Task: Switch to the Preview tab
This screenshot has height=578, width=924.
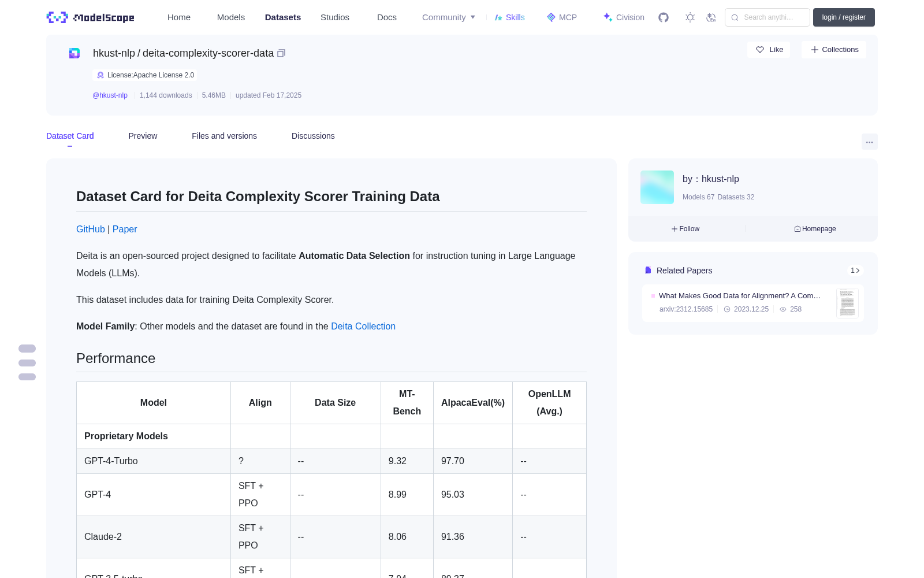Action: (x=143, y=136)
